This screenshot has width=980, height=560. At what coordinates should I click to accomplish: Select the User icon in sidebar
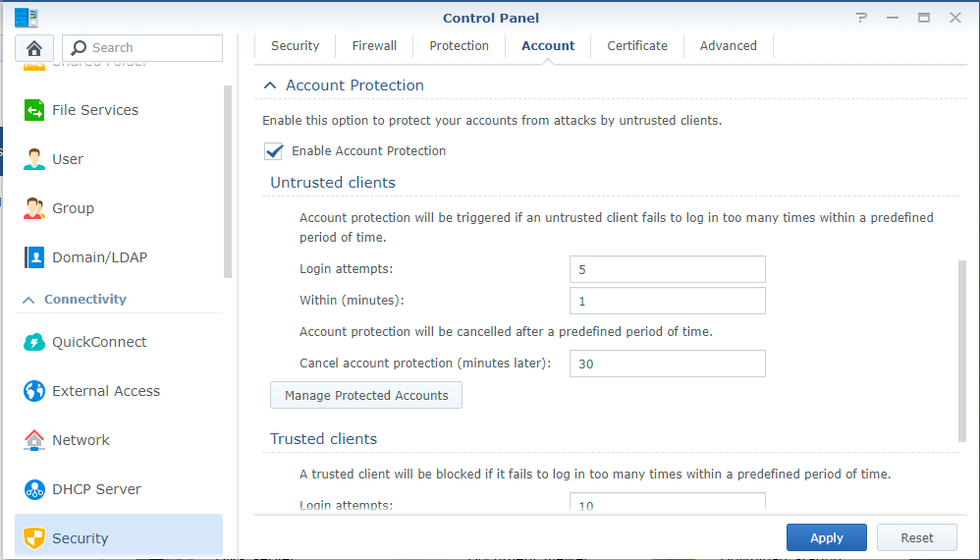[34, 159]
